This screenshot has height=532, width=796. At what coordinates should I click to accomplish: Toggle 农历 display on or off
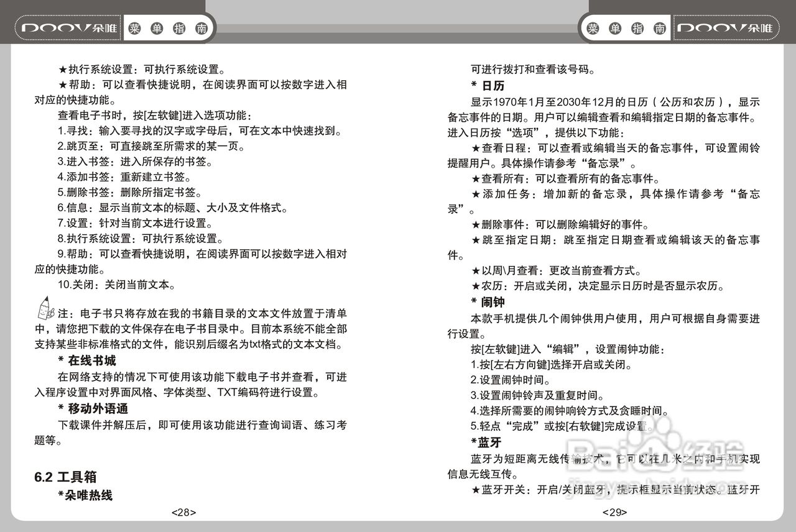click(491, 287)
